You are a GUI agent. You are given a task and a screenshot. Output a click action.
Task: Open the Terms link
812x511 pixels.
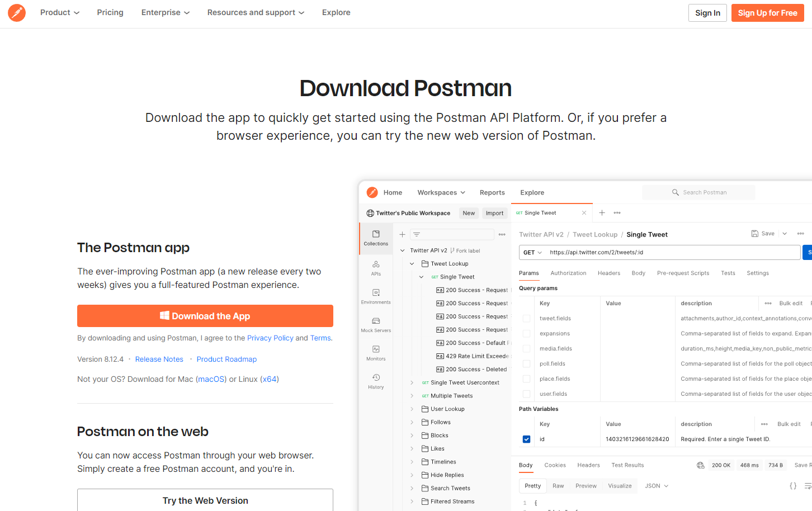point(320,338)
